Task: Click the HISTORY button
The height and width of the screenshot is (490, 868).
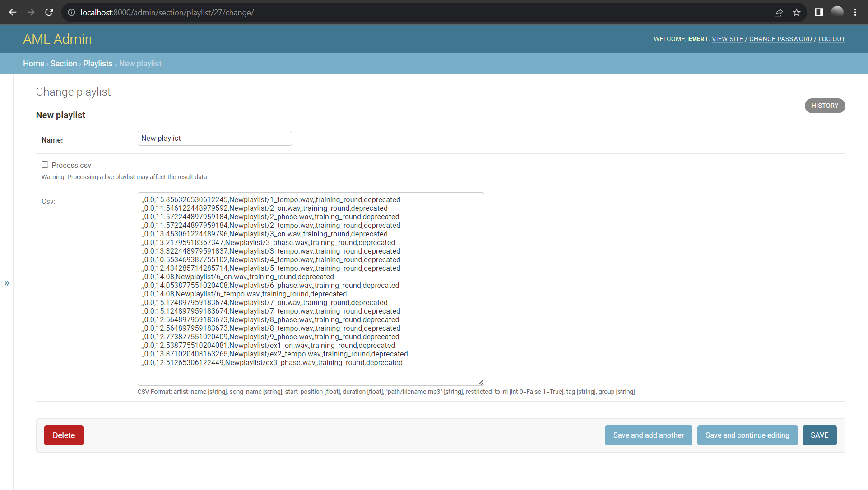Action: pyautogui.click(x=825, y=106)
